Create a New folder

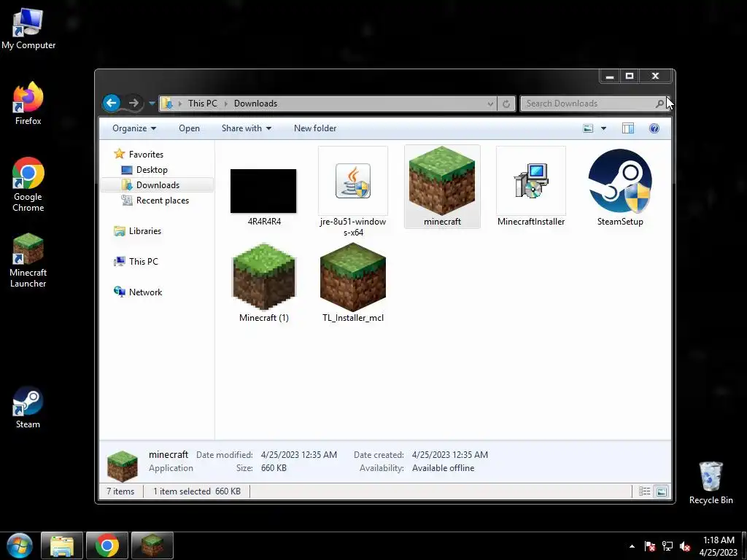tap(315, 128)
